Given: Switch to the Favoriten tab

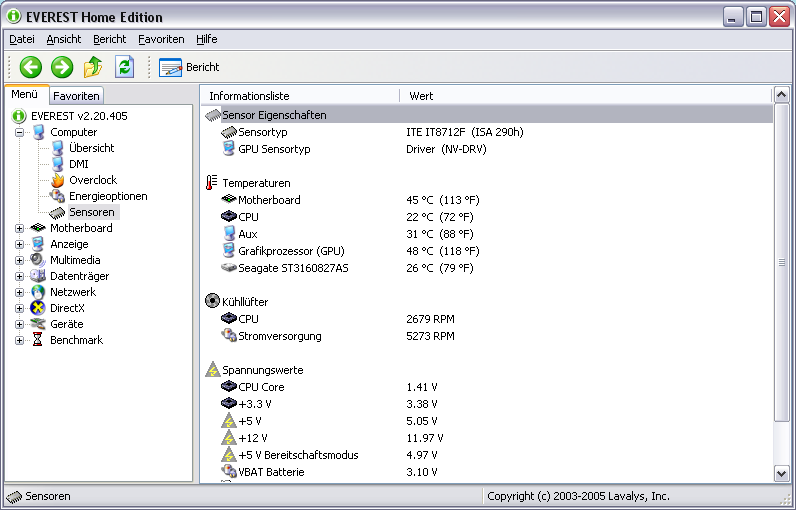Looking at the screenshot, I should coord(76,96).
